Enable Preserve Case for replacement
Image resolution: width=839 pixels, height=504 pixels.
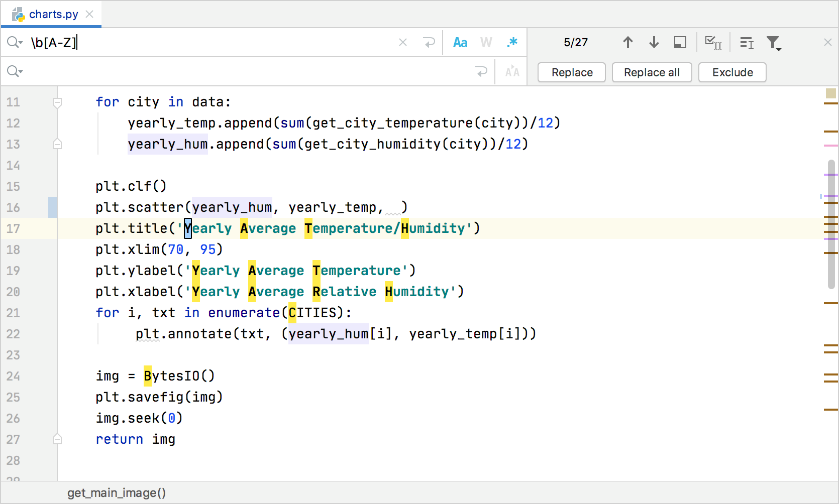tap(511, 72)
